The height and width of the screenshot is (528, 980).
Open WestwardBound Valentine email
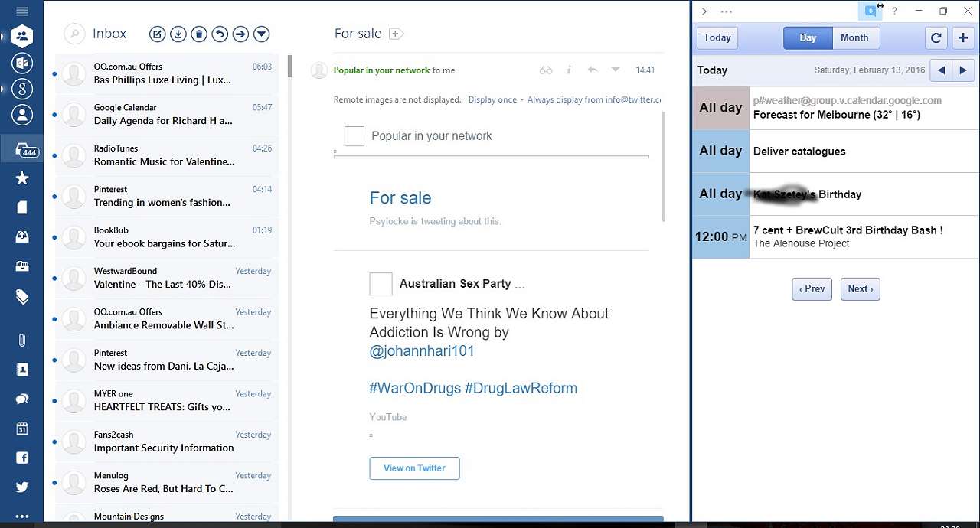tap(166, 278)
